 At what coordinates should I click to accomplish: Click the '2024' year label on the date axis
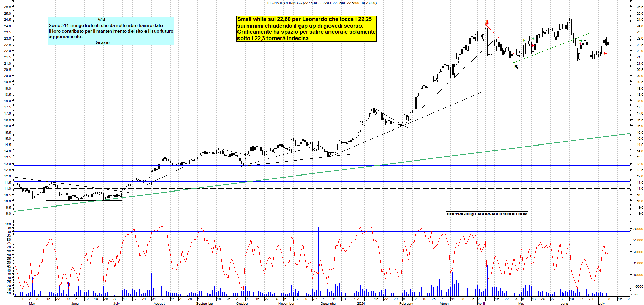tap(361, 303)
